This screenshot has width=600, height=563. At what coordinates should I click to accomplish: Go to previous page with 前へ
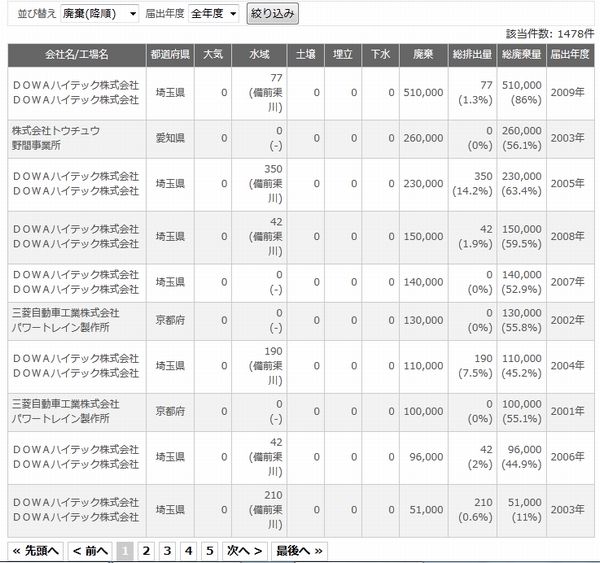pyautogui.click(x=90, y=551)
